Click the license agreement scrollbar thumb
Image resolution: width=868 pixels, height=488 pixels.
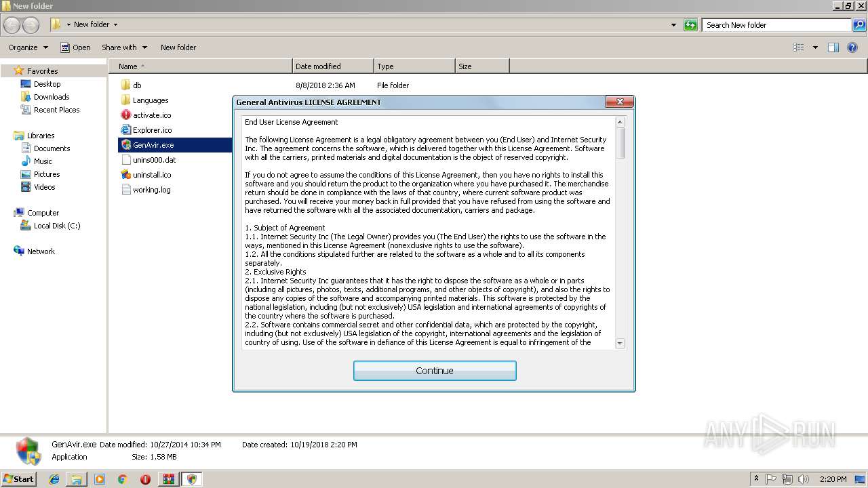click(x=620, y=142)
